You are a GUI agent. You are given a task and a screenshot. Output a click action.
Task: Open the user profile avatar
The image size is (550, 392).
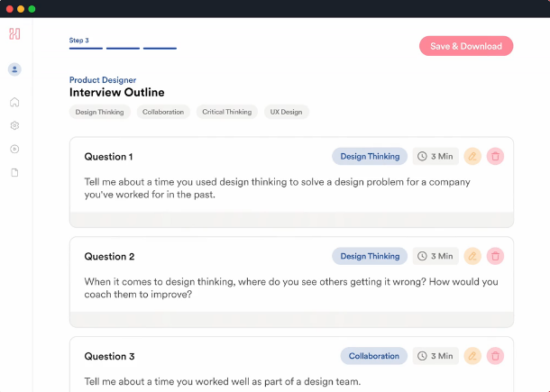pos(14,69)
